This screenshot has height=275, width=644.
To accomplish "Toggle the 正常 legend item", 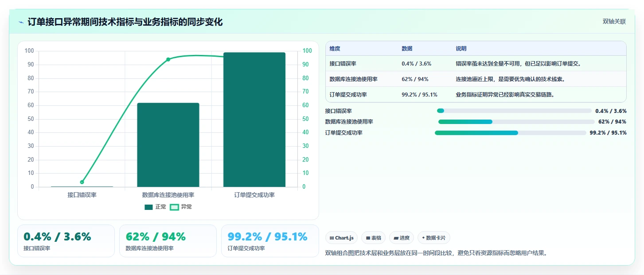I will click(x=156, y=207).
